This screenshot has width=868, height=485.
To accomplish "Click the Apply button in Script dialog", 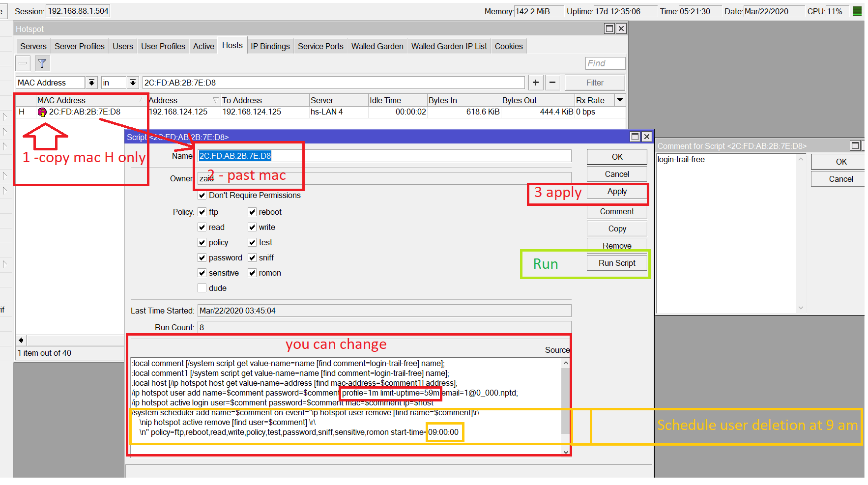I will pyautogui.click(x=617, y=192).
